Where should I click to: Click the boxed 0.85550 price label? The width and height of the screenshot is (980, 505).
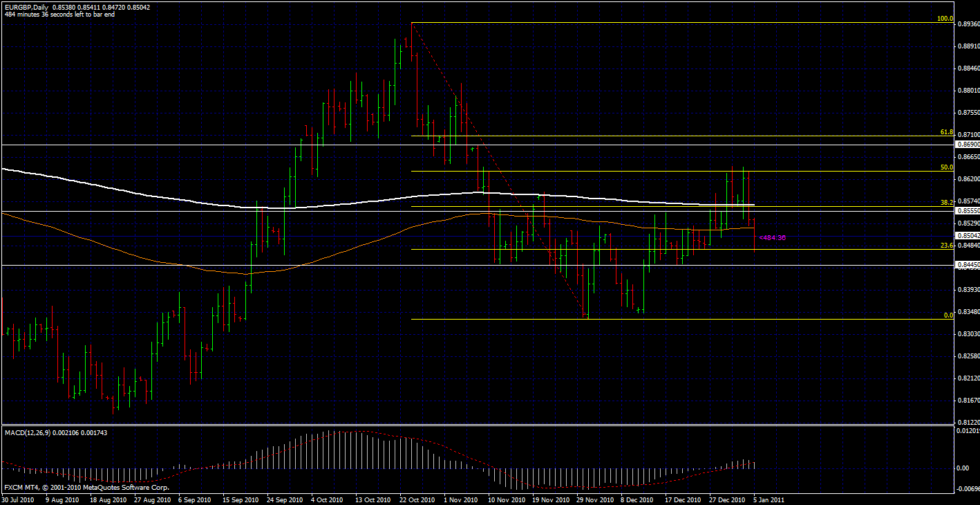click(968, 210)
